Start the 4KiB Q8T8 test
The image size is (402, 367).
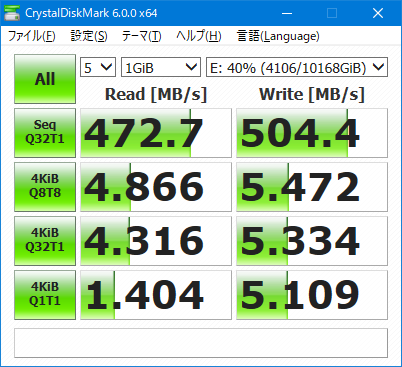coord(45,187)
